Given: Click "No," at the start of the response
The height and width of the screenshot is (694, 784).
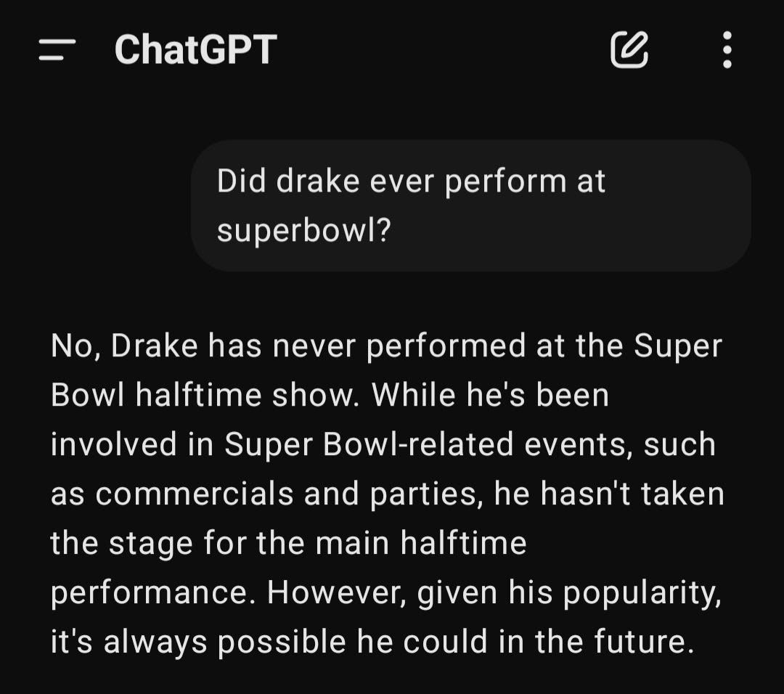Looking at the screenshot, I should (x=76, y=346).
